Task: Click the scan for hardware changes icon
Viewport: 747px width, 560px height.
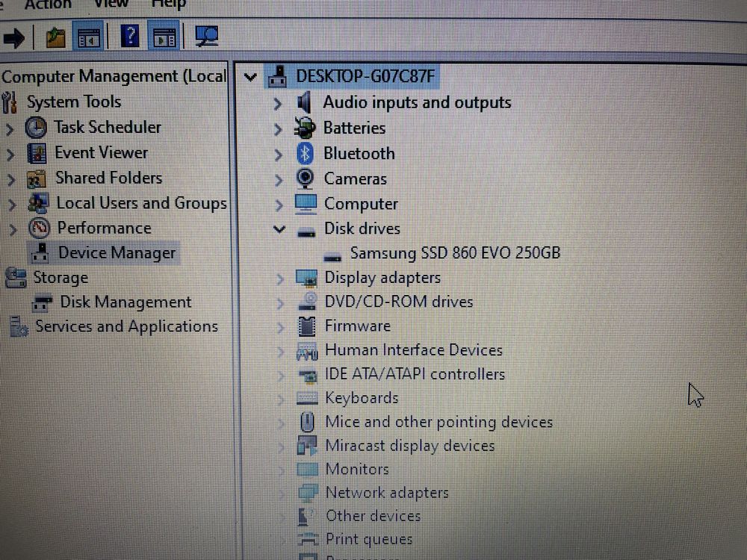Action: click(x=206, y=36)
